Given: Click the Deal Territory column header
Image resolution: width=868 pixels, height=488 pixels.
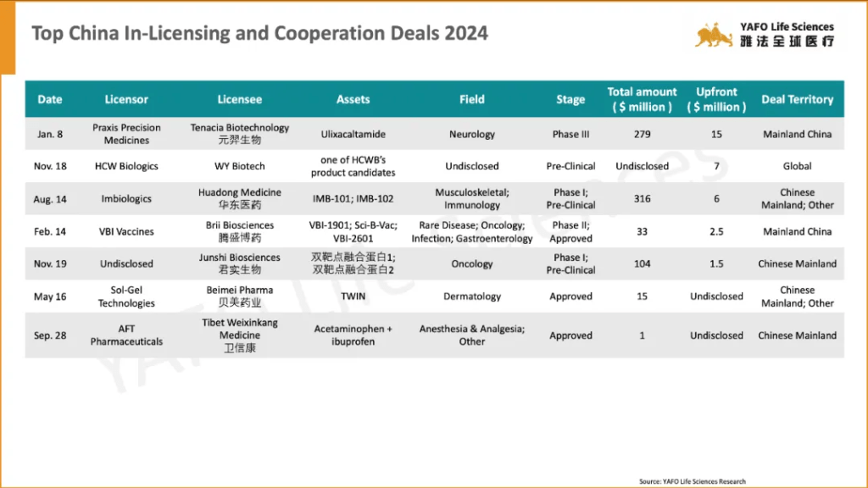Looking at the screenshot, I should [x=797, y=99].
